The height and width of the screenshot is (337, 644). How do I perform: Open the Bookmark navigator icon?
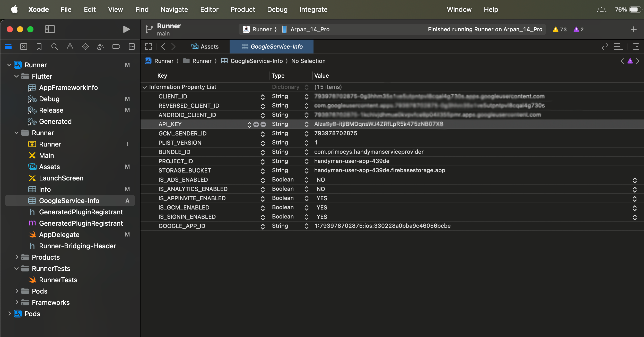pos(39,47)
